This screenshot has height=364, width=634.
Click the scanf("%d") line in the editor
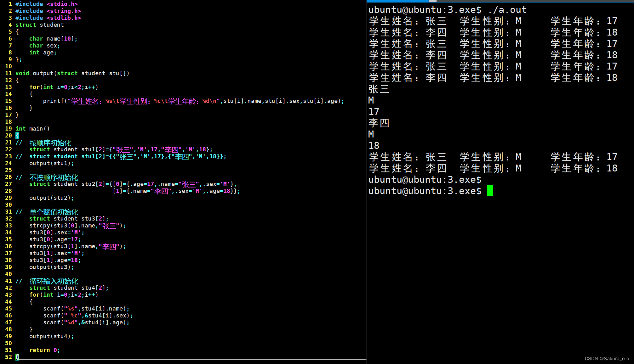coord(86,322)
